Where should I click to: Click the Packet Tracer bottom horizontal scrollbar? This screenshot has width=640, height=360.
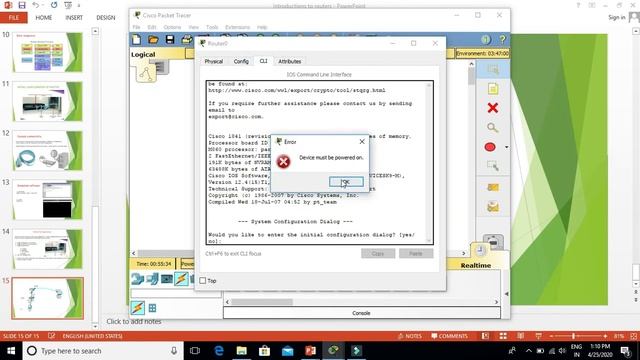coord(362,302)
